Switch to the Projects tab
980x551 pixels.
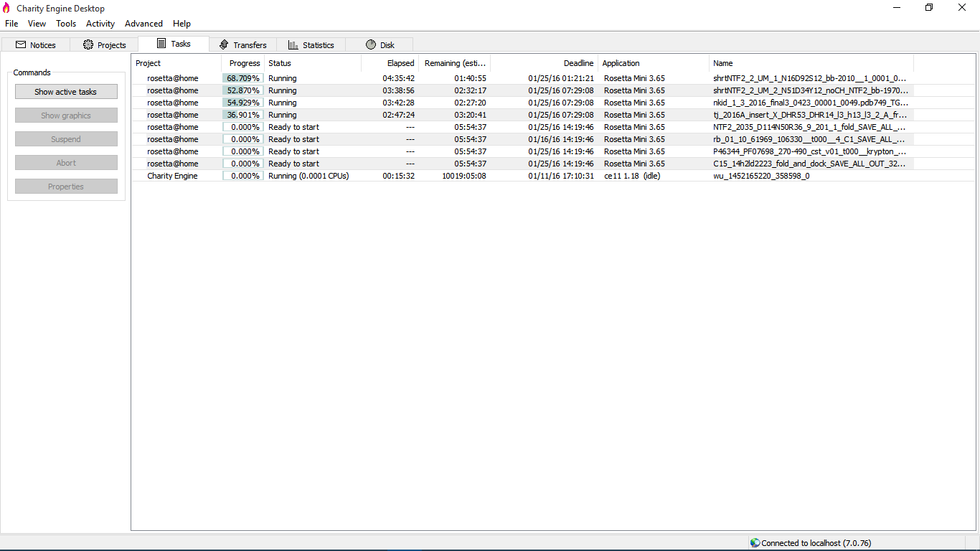(104, 44)
